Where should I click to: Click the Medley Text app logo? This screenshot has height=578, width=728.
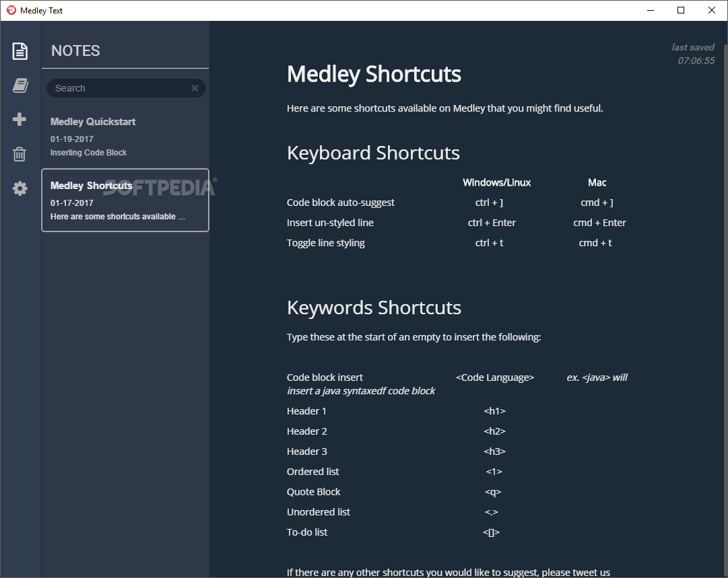click(x=11, y=10)
